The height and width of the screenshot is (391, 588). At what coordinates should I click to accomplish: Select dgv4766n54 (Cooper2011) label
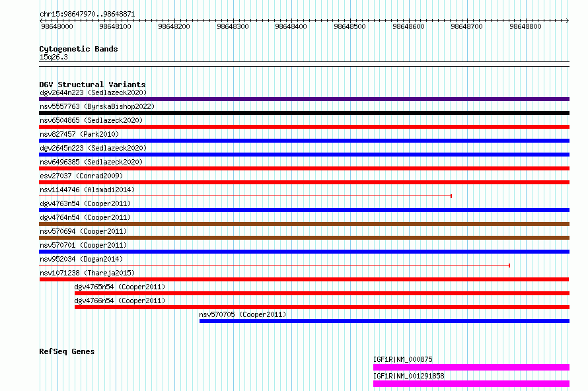pyautogui.click(x=120, y=301)
